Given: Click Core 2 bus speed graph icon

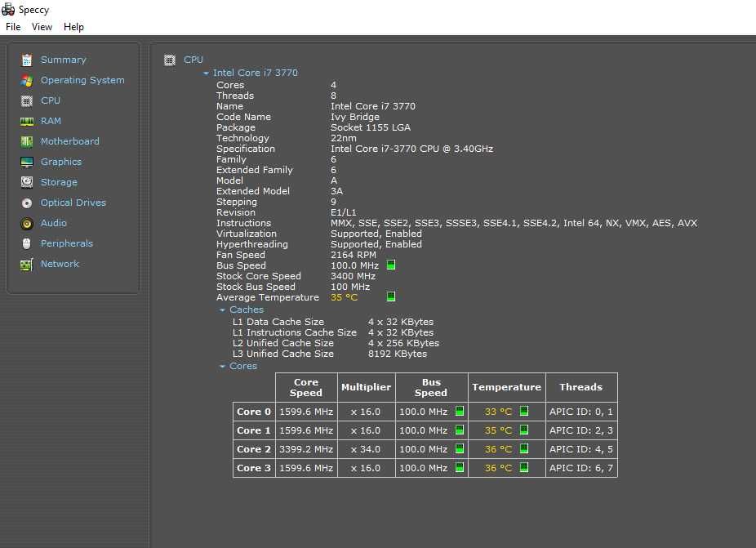Looking at the screenshot, I should [x=460, y=448].
